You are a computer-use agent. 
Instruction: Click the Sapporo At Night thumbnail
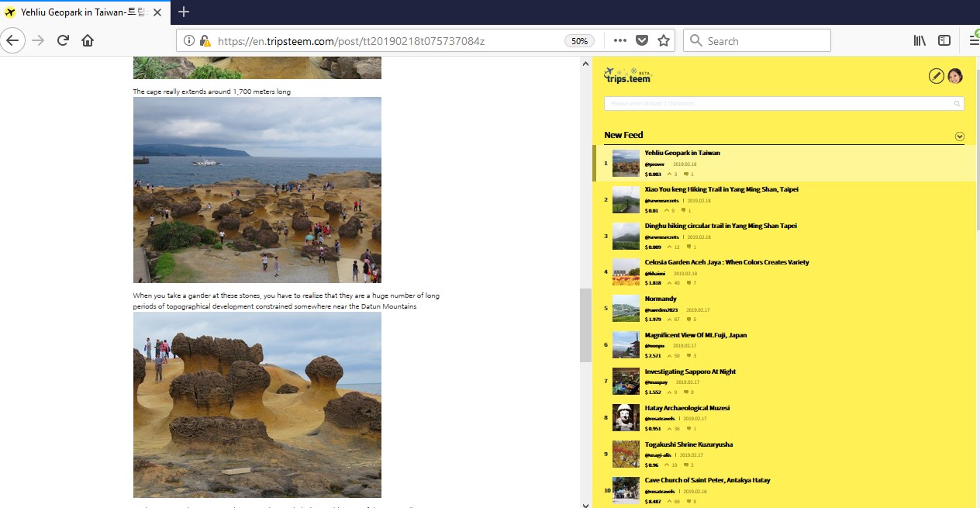pos(626,382)
